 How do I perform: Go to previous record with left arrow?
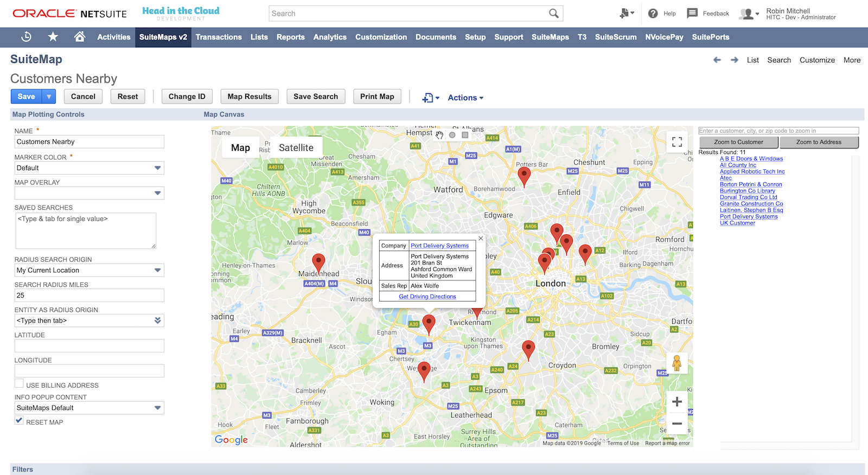point(717,60)
